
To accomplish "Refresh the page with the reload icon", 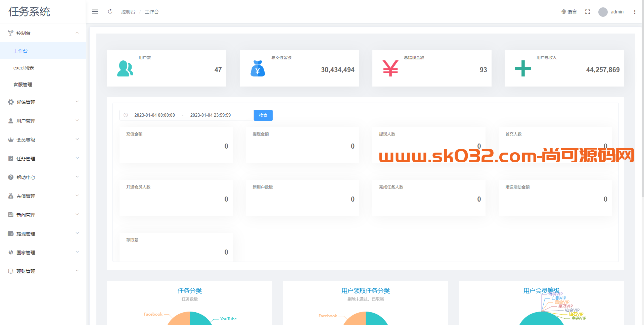I will pyautogui.click(x=110, y=12).
